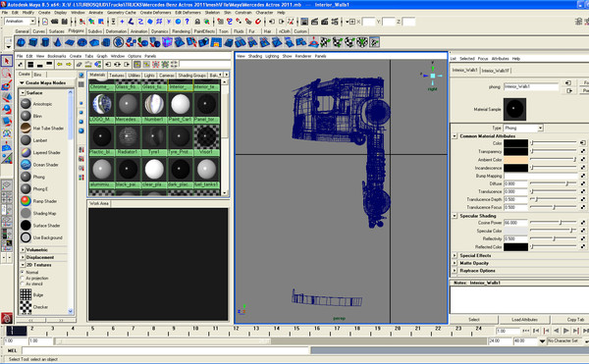Image resolution: width=589 pixels, height=364 pixels.
Task: Expand the Volumetric section
Action: coord(23,249)
